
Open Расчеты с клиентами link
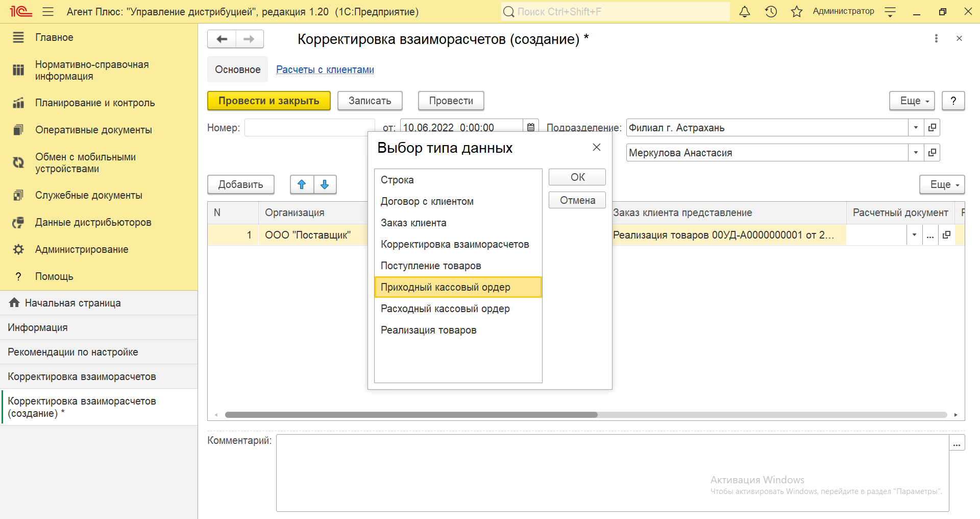[x=325, y=69]
